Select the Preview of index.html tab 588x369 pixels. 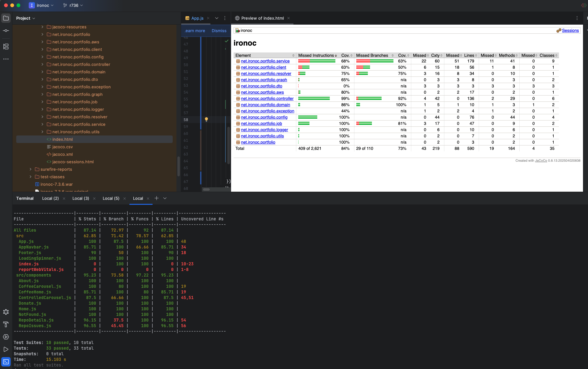[262, 18]
